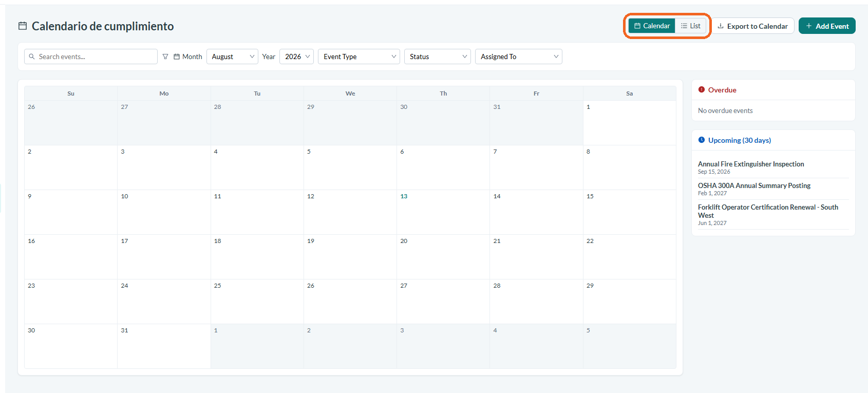Click the red Overdue alert icon
This screenshot has height=393, width=868.
[x=702, y=89]
